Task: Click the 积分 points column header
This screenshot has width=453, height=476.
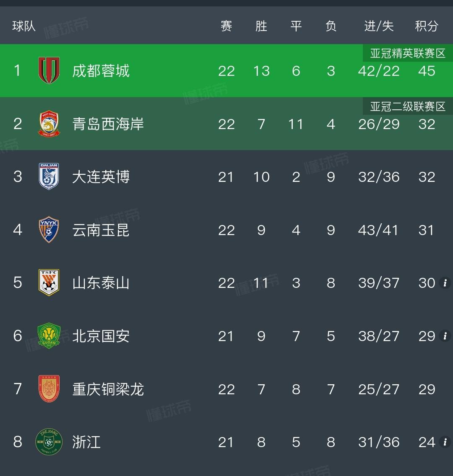Action: click(427, 26)
